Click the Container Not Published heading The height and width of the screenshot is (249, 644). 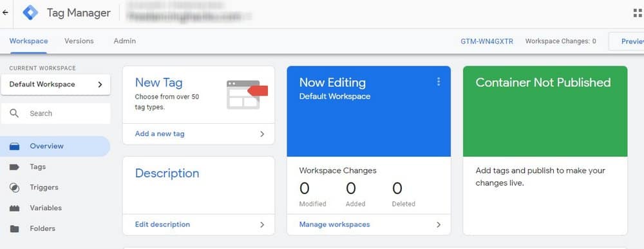tap(543, 83)
